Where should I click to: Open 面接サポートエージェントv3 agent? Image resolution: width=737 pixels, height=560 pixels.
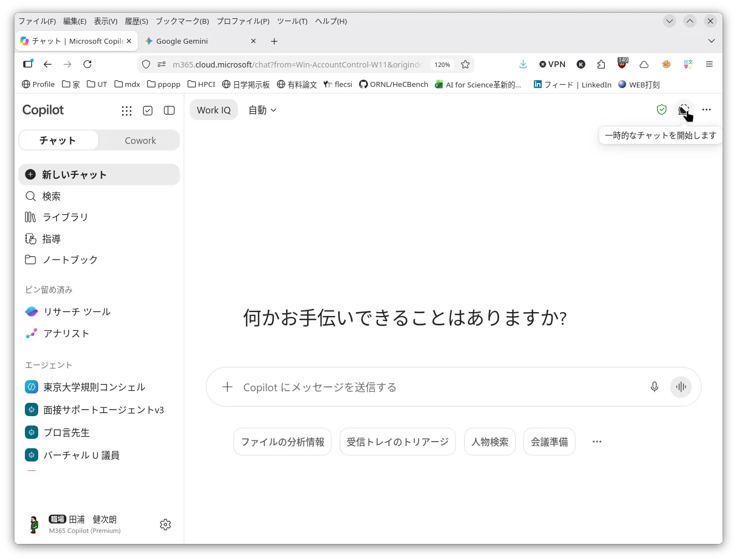(x=99, y=409)
